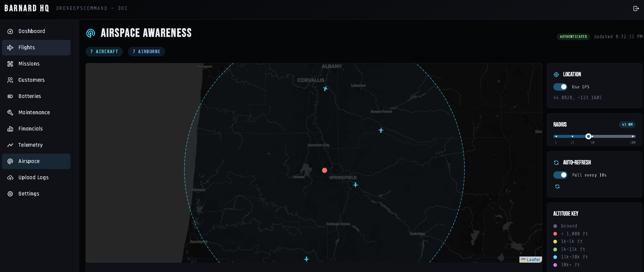Click the Maintenance wrench icon
644x272 pixels.
[10, 112]
